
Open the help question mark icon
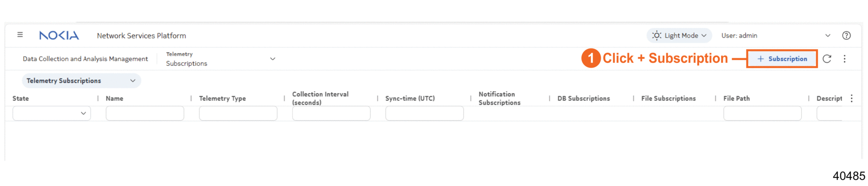click(x=846, y=36)
